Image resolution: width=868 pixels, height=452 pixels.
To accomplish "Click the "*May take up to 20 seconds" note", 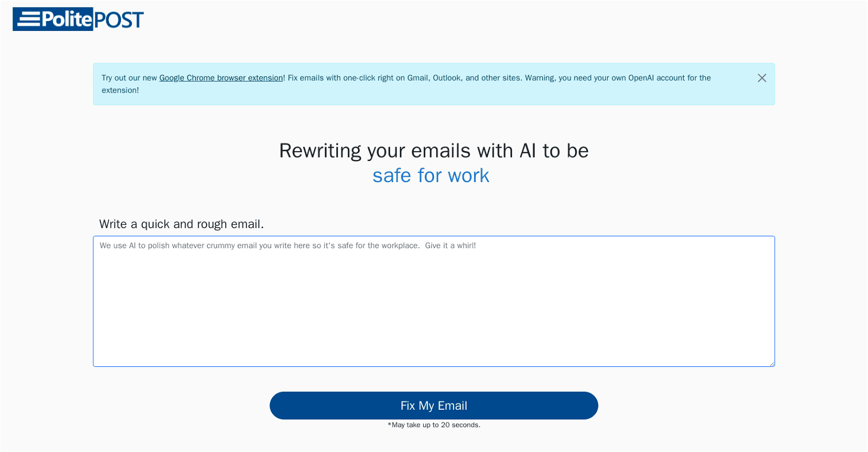I will tap(433, 425).
